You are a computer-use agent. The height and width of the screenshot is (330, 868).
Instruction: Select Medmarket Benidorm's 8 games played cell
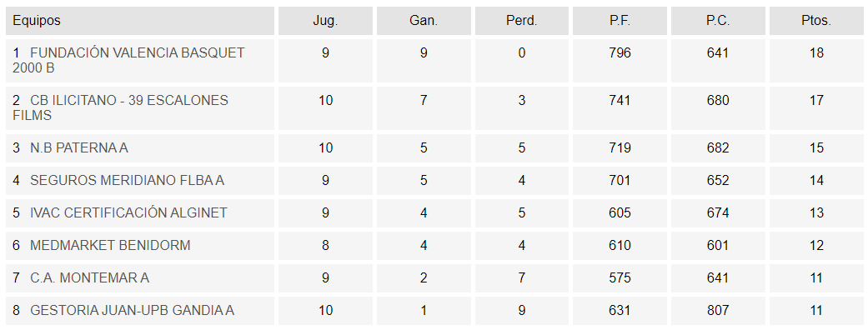tap(325, 245)
